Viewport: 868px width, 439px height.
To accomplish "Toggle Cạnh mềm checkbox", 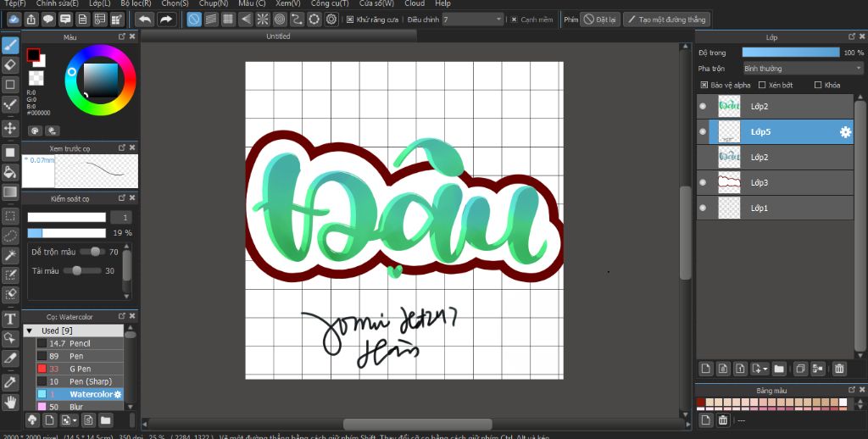I will (x=515, y=19).
